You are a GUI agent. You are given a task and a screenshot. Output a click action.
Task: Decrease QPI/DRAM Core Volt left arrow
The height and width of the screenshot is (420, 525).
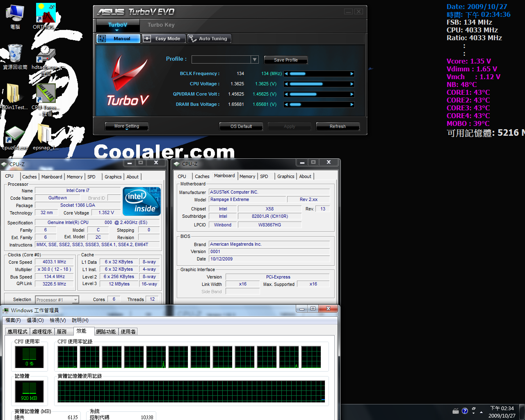[286, 94]
